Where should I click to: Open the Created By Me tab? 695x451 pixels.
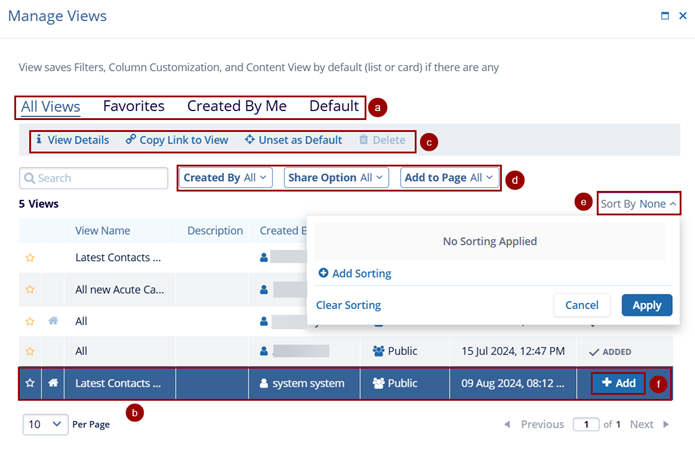click(x=236, y=106)
